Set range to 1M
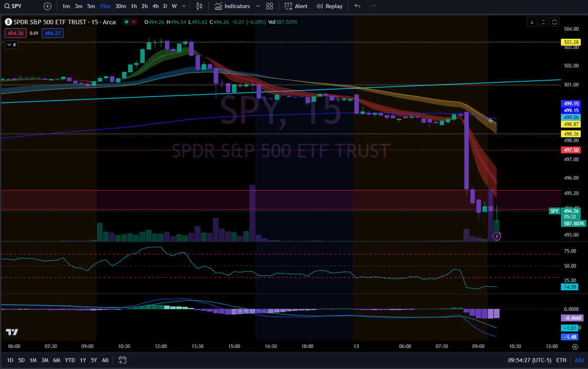The width and height of the screenshot is (588, 369). point(33,360)
